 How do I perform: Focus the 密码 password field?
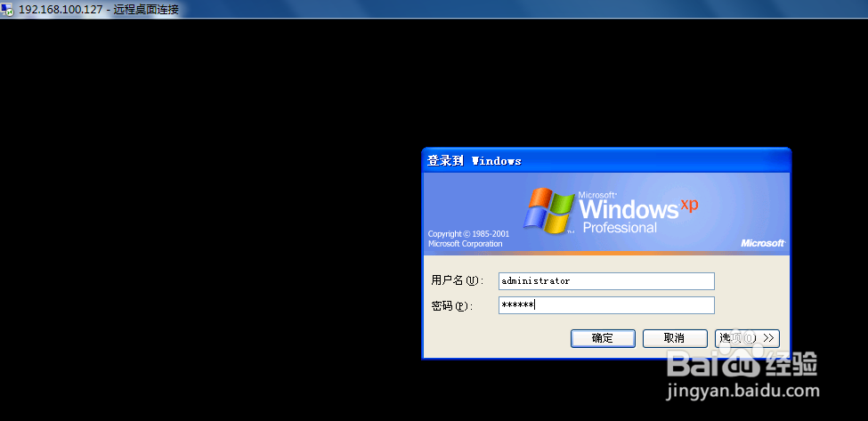tap(606, 305)
